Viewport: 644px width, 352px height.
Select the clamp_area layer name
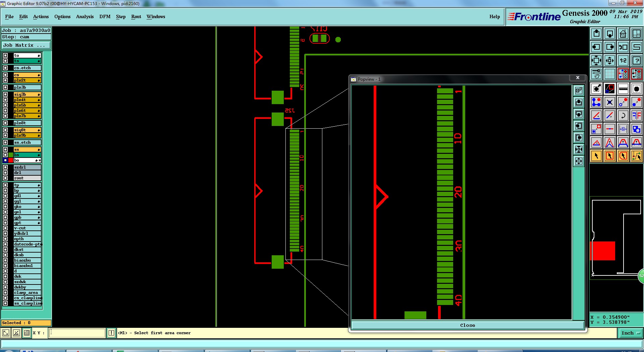27,293
